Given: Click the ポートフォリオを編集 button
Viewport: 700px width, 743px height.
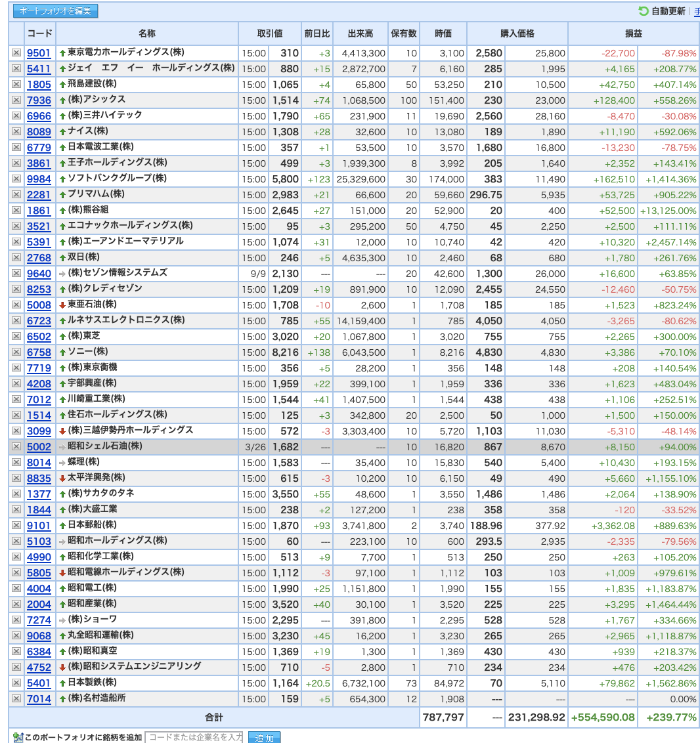Looking at the screenshot, I should coord(55,11).
